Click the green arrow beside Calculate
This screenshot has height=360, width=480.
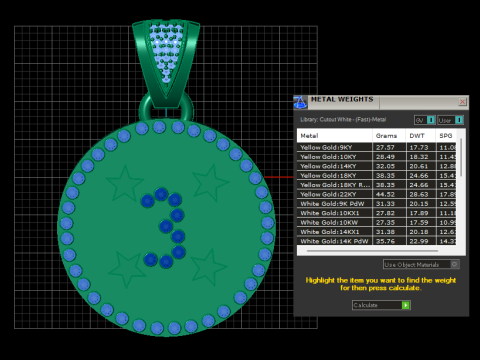click(406, 305)
